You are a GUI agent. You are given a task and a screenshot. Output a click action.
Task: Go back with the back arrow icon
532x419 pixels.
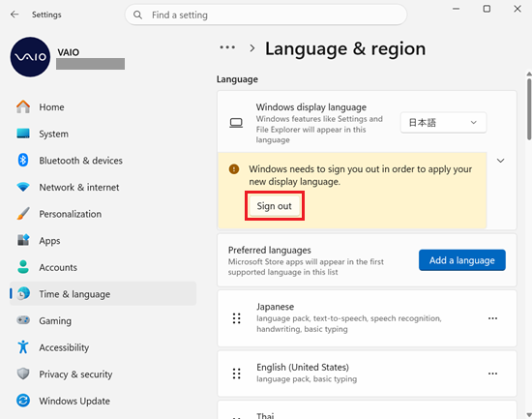click(x=15, y=15)
